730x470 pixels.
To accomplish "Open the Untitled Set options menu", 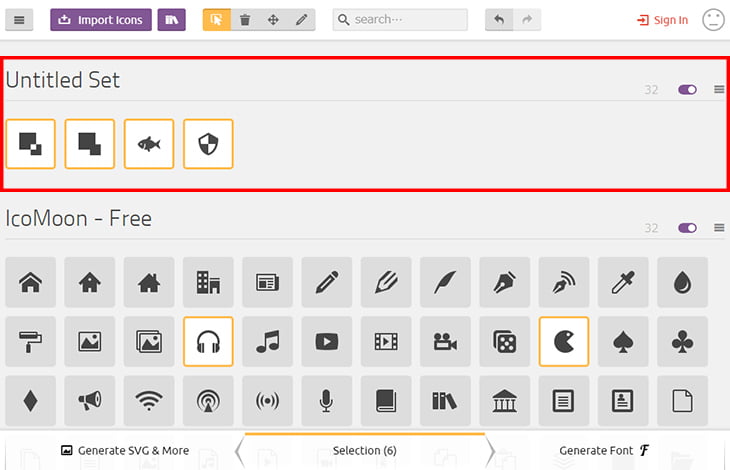I will point(719,90).
